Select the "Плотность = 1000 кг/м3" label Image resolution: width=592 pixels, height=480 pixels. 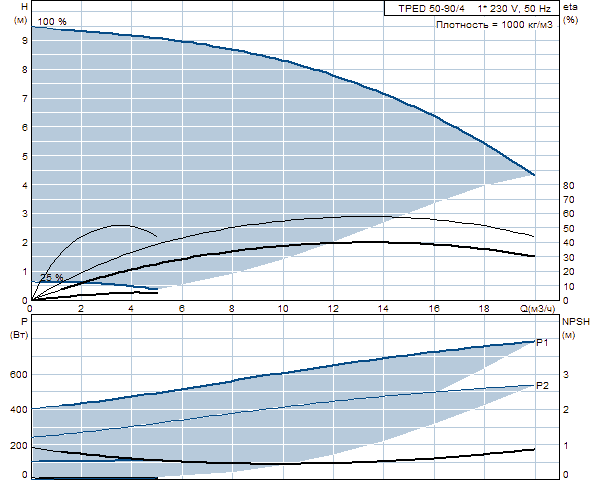(494, 25)
